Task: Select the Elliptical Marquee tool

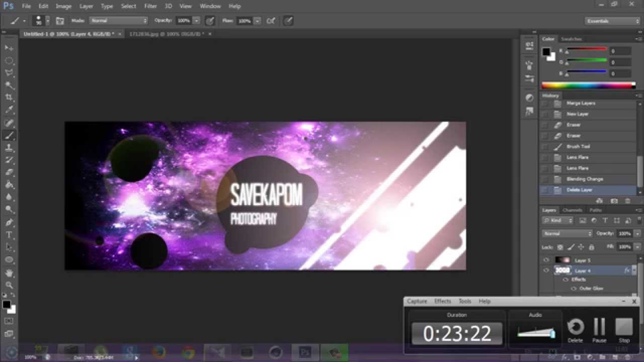Action: 9,60
